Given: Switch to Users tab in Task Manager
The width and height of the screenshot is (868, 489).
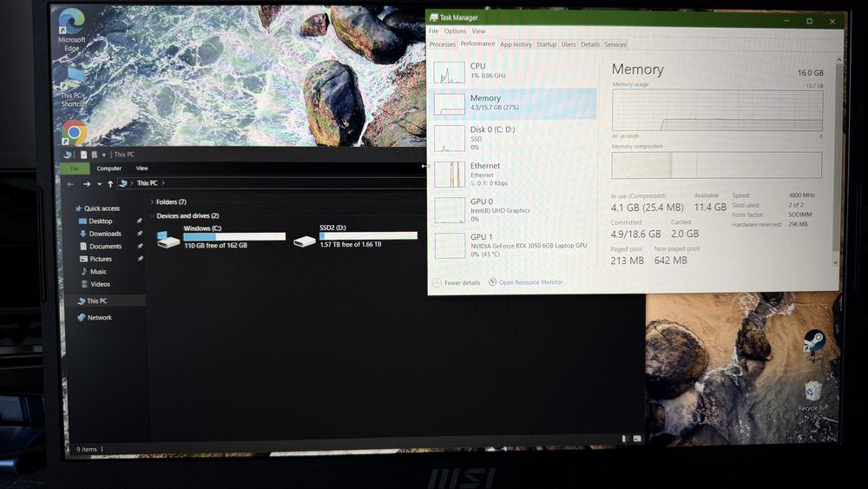Looking at the screenshot, I should click(569, 44).
